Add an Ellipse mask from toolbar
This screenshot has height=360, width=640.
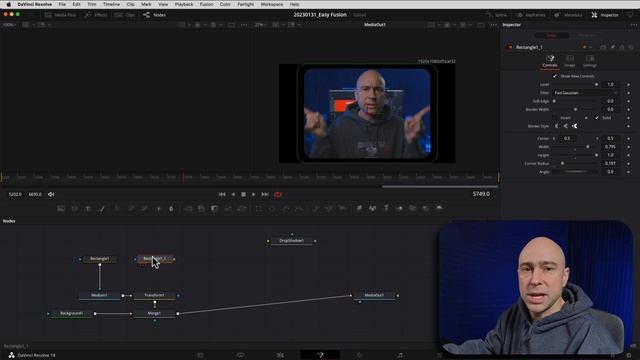(x=272, y=209)
